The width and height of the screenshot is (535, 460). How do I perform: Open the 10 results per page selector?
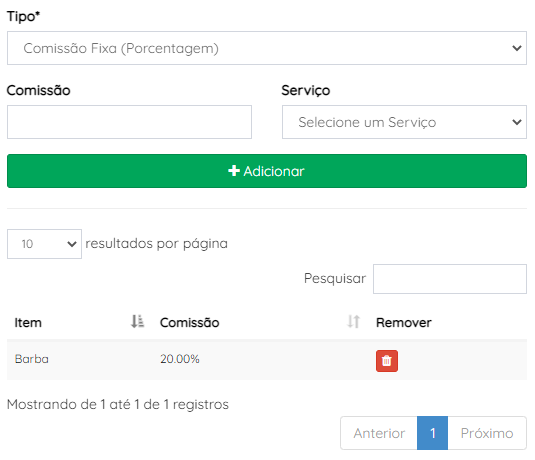coord(44,244)
